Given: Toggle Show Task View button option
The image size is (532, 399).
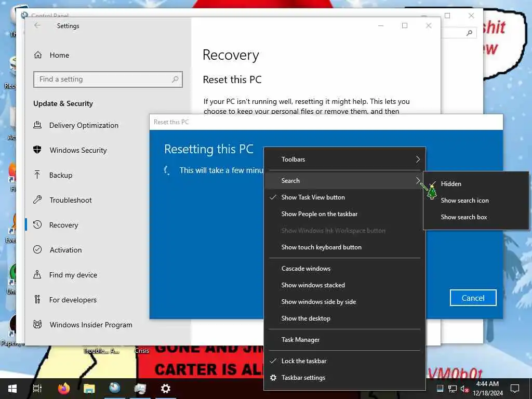Looking at the screenshot, I should pyautogui.click(x=344, y=197).
